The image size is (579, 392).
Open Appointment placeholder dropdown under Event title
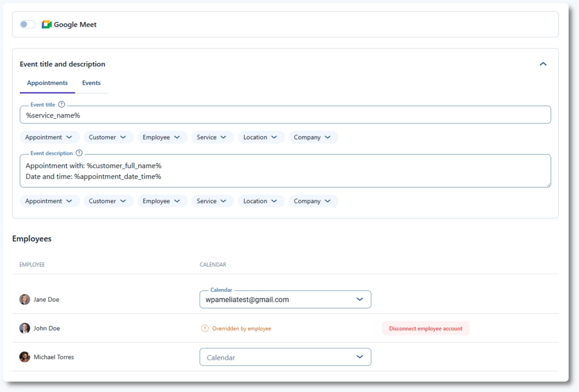coord(50,137)
